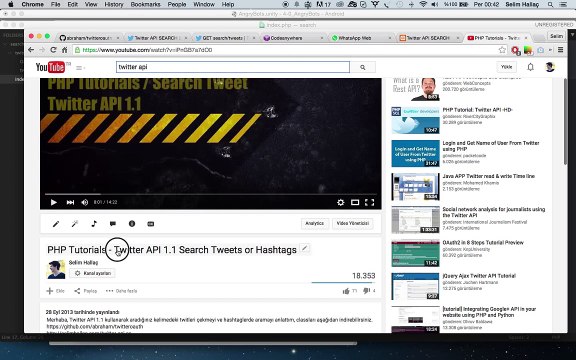Open the account avatar menu in YouTube
Image resolution: width=576 pixels, height=360 pixels.
pyautogui.click(x=550, y=67)
